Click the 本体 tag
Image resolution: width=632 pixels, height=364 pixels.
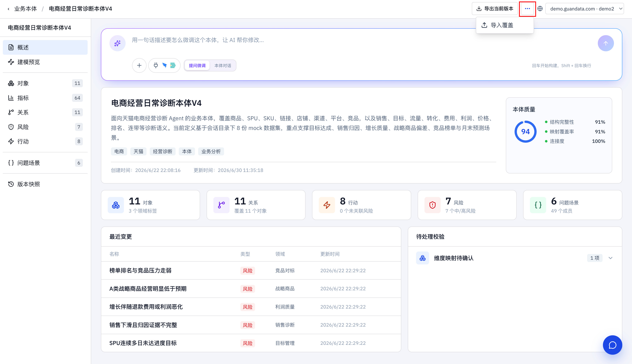click(187, 151)
